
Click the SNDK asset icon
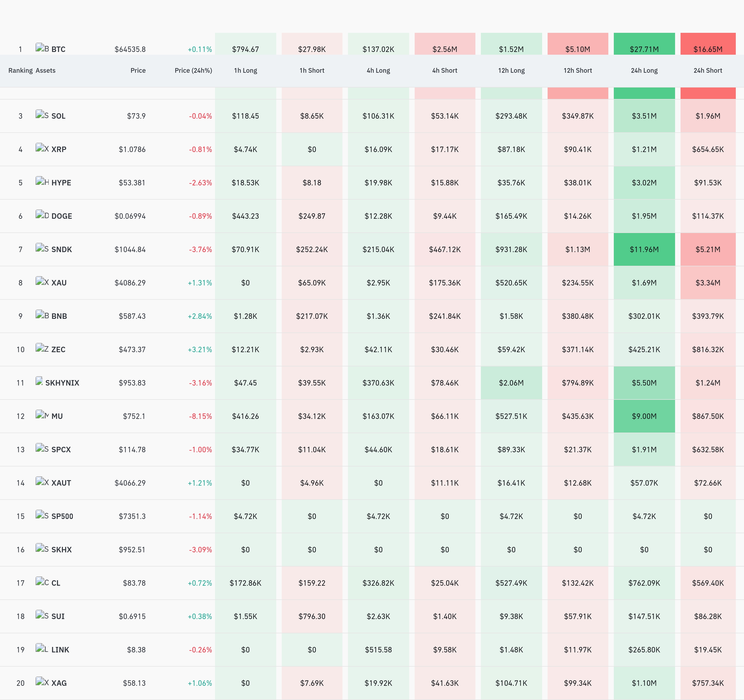coord(42,248)
